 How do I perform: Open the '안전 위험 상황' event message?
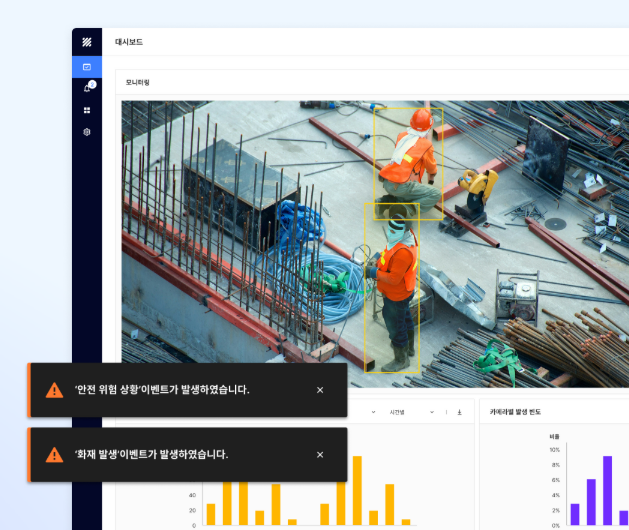click(162, 390)
